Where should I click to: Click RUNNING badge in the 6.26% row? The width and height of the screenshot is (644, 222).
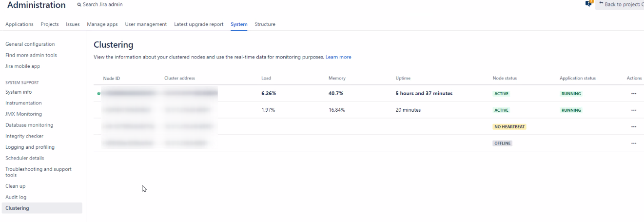[571, 94]
